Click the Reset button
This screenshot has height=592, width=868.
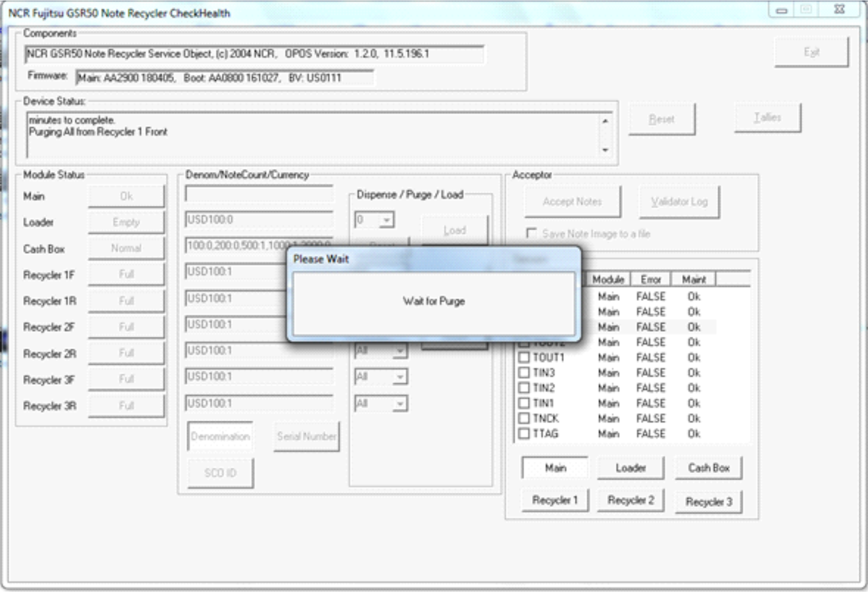pyautogui.click(x=661, y=119)
